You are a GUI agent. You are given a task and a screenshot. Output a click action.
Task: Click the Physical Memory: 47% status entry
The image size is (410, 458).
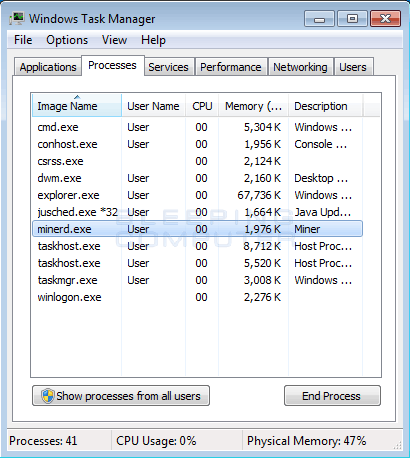pos(306,441)
